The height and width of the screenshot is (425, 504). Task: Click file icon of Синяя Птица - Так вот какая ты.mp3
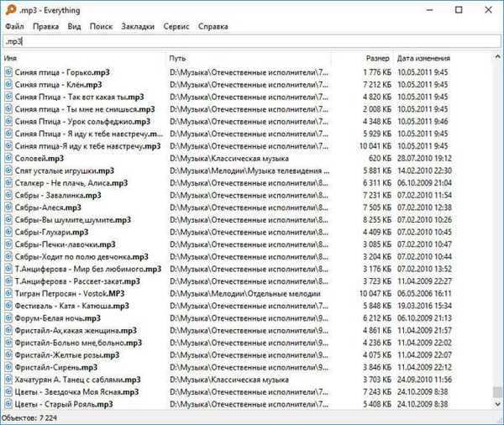[x=8, y=97]
